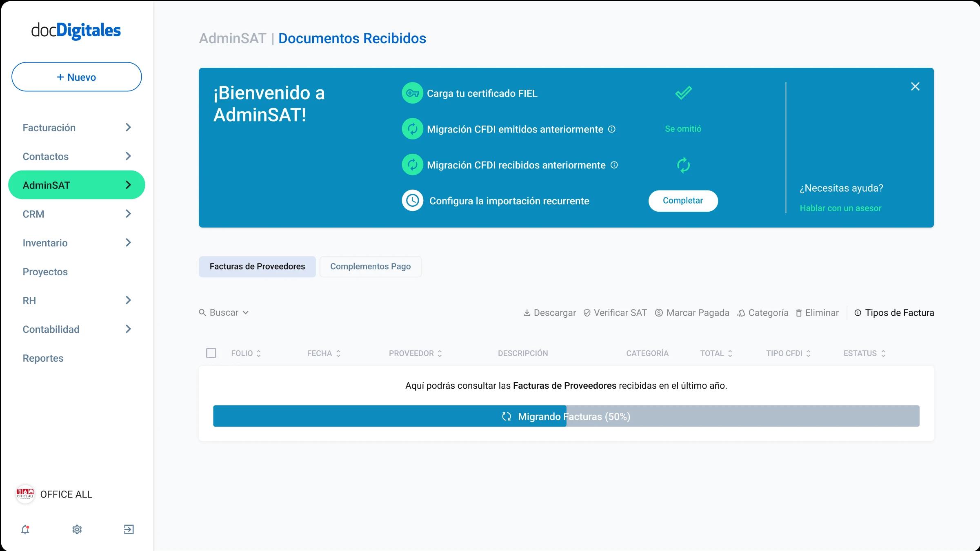
Task: Click the logout exit icon
Action: coord(129,529)
